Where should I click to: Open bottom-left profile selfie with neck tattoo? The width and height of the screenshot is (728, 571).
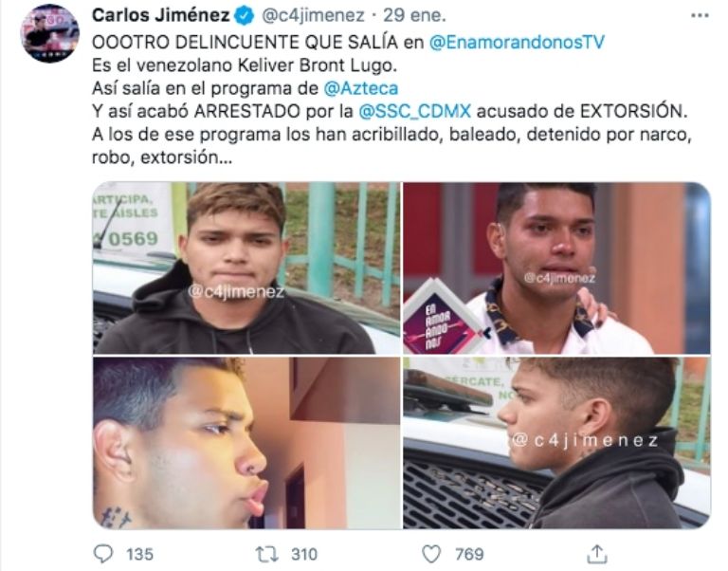[x=246, y=443]
